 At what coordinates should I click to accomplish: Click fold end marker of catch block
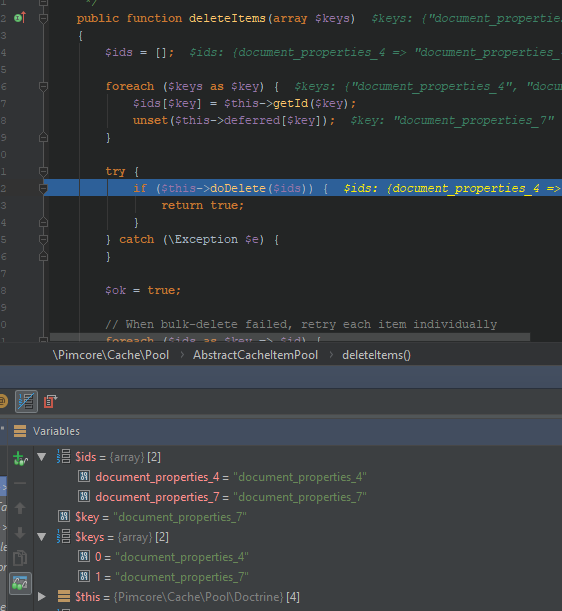[43, 256]
